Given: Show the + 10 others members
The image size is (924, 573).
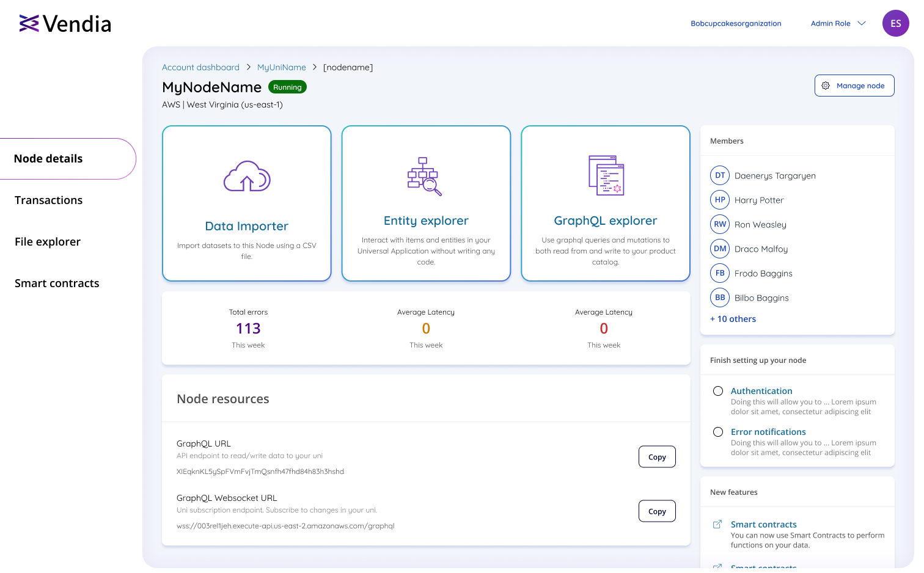Looking at the screenshot, I should coord(733,319).
